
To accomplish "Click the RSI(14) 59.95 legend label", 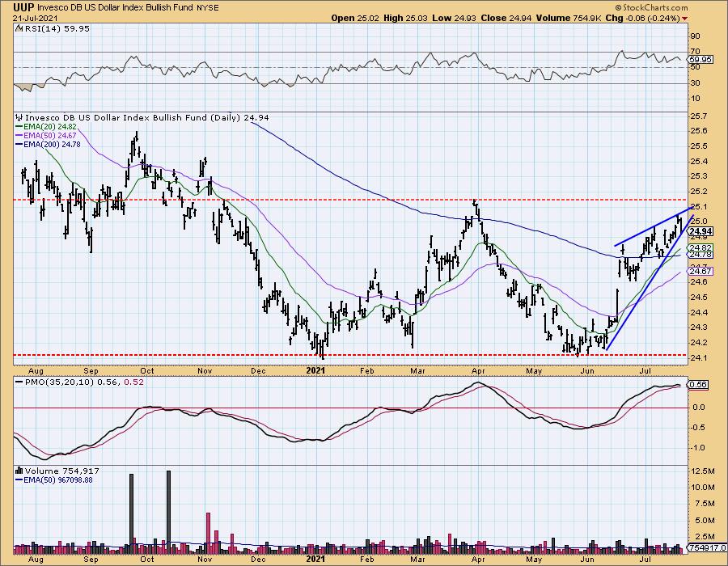I will point(57,28).
